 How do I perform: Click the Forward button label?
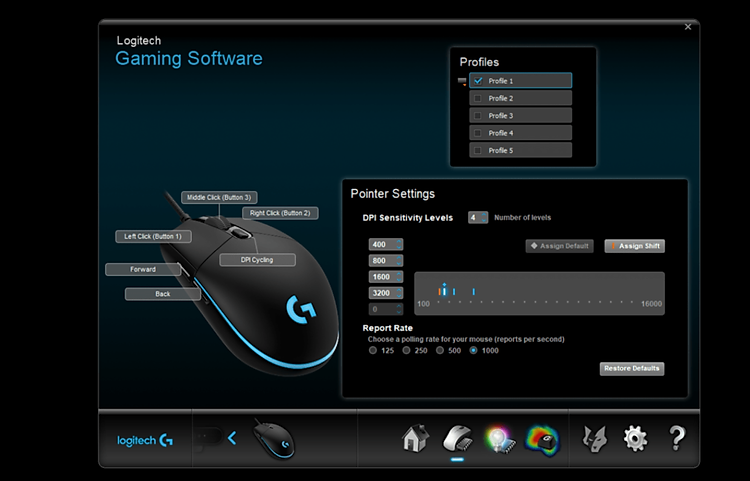[x=143, y=270]
